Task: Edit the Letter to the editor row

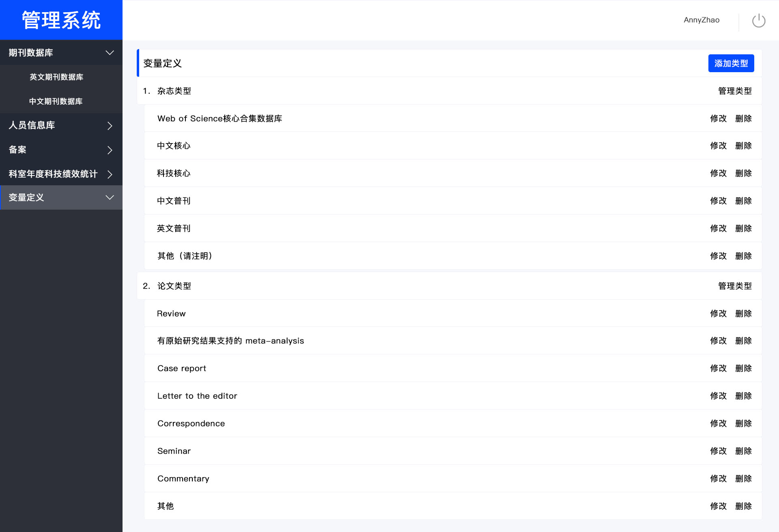Action: pyautogui.click(x=718, y=396)
